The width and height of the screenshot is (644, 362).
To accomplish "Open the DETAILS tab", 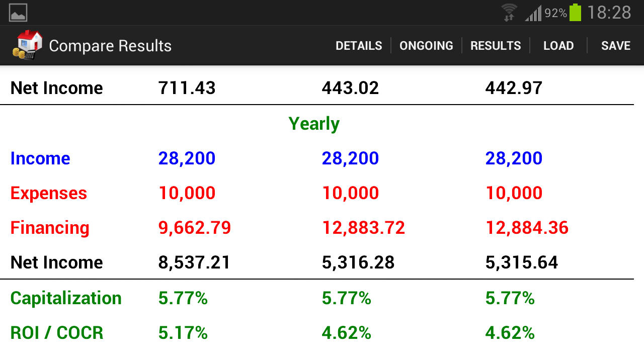I will (x=359, y=46).
